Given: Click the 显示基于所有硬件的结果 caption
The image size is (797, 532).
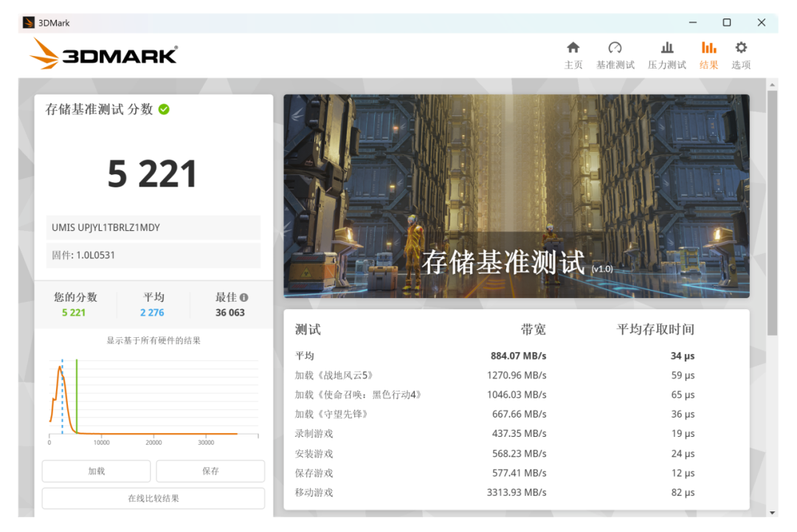Looking at the screenshot, I should pyautogui.click(x=153, y=340).
